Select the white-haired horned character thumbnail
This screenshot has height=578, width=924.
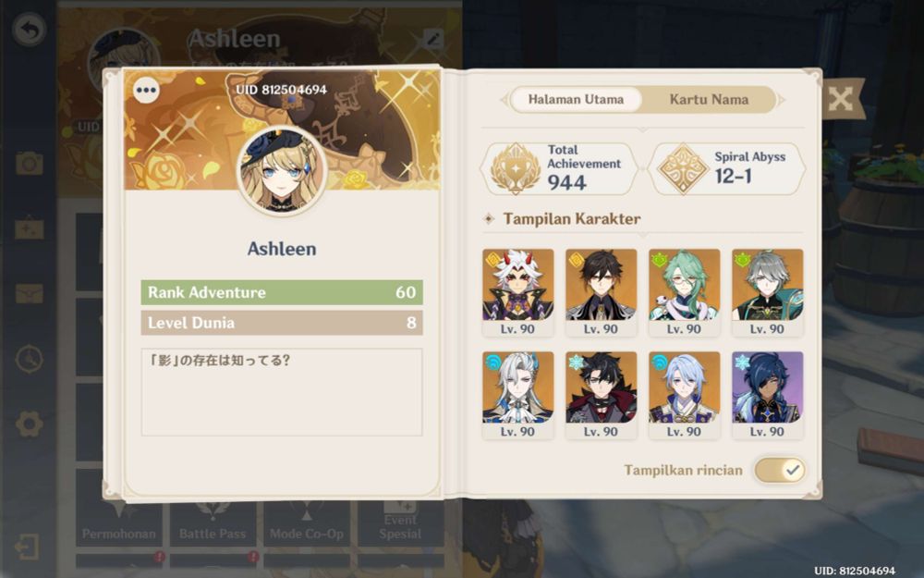coord(518,293)
